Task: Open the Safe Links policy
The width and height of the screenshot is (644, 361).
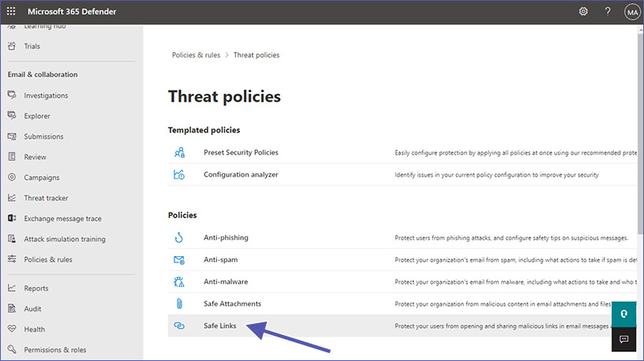Action: (219, 326)
